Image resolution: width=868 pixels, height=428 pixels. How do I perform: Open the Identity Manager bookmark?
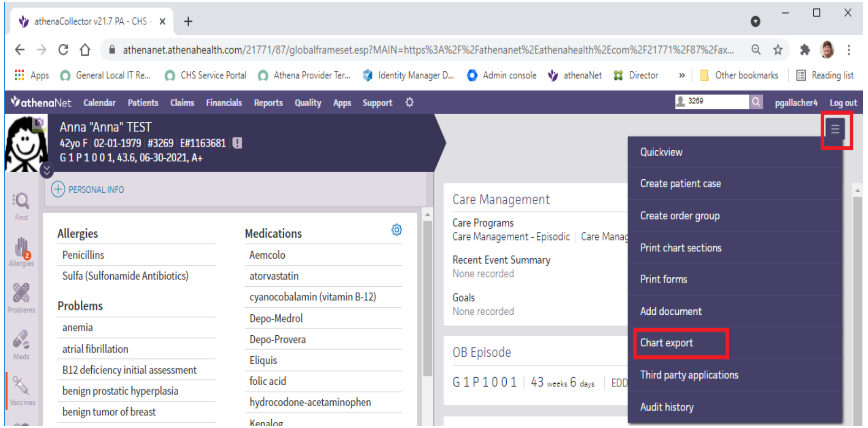pos(408,75)
